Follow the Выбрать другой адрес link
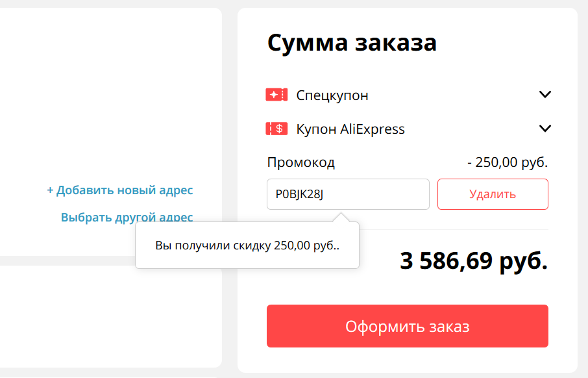The height and width of the screenshot is (378, 588). (x=127, y=217)
